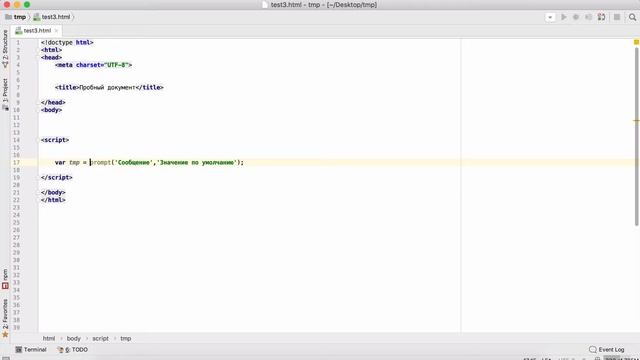This screenshot has height=360, width=640.
Task: Click the script breadcrumb at bottom
Action: (x=100, y=338)
